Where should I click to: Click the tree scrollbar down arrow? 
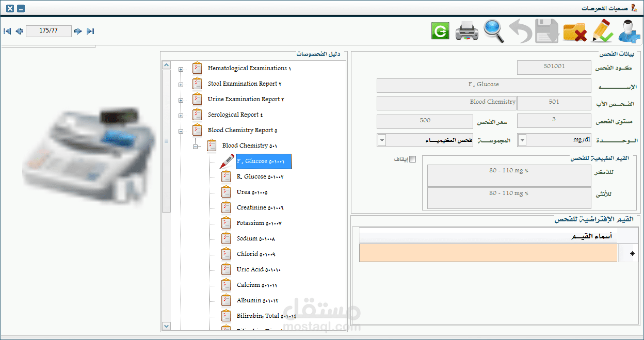166,326
